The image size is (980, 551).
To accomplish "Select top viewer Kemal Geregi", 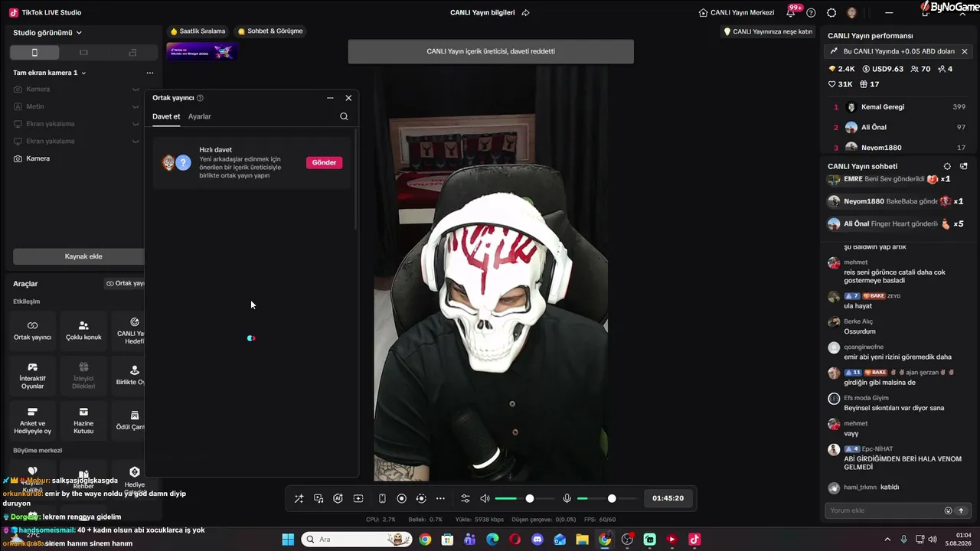I will (899, 107).
